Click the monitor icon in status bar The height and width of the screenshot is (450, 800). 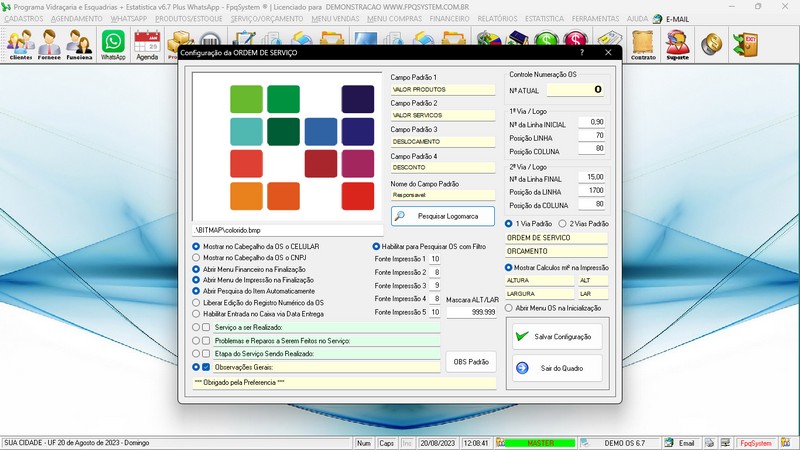[x=725, y=443]
